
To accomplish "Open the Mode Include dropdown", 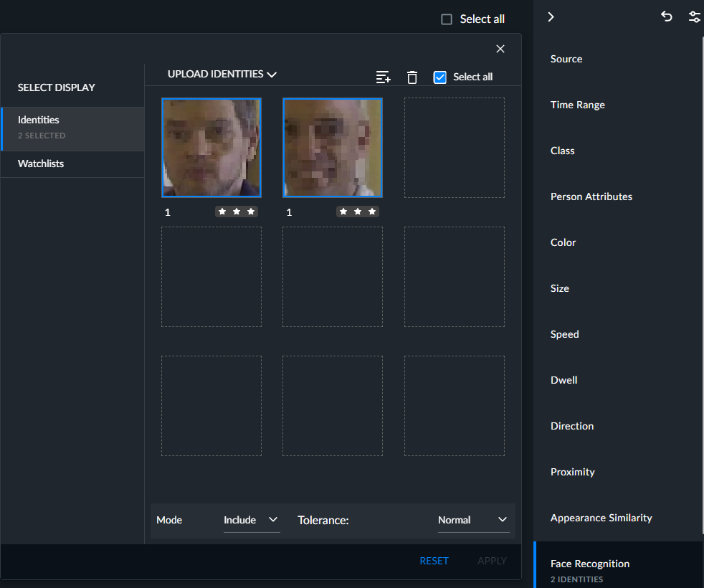I will [x=252, y=520].
